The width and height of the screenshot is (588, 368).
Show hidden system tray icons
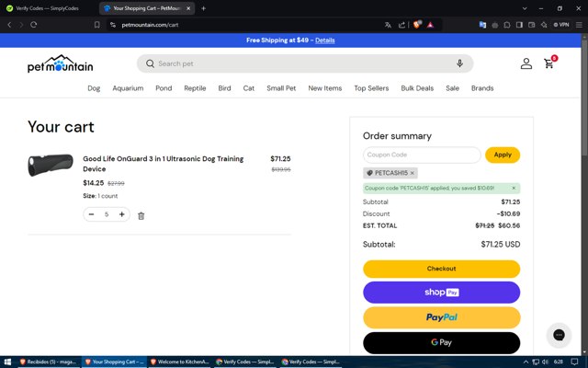526,362
